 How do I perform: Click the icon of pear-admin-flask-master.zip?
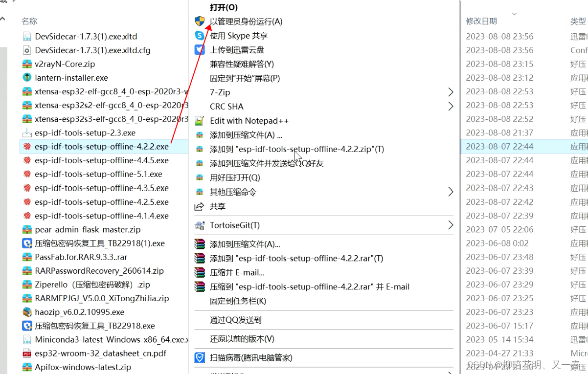pyautogui.click(x=27, y=229)
